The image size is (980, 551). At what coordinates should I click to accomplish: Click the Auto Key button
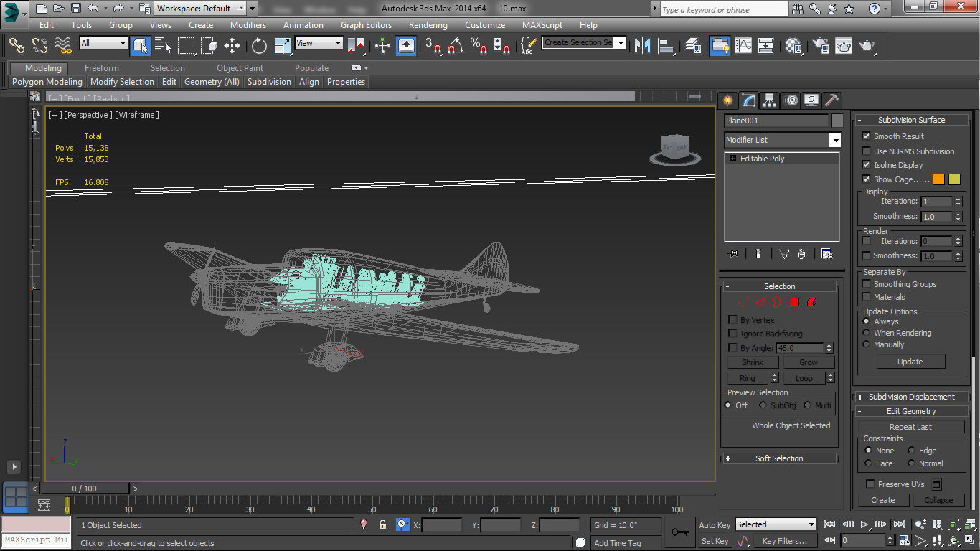(715, 525)
